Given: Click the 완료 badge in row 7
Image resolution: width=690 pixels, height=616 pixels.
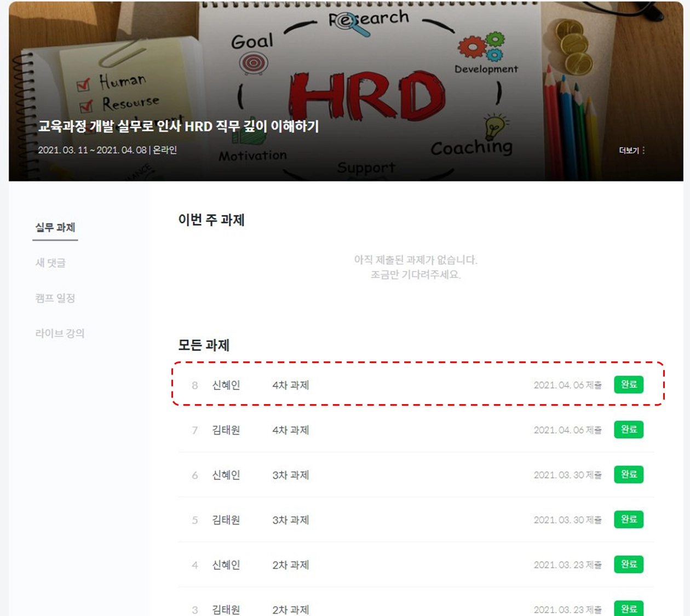Looking at the screenshot, I should pos(629,429).
